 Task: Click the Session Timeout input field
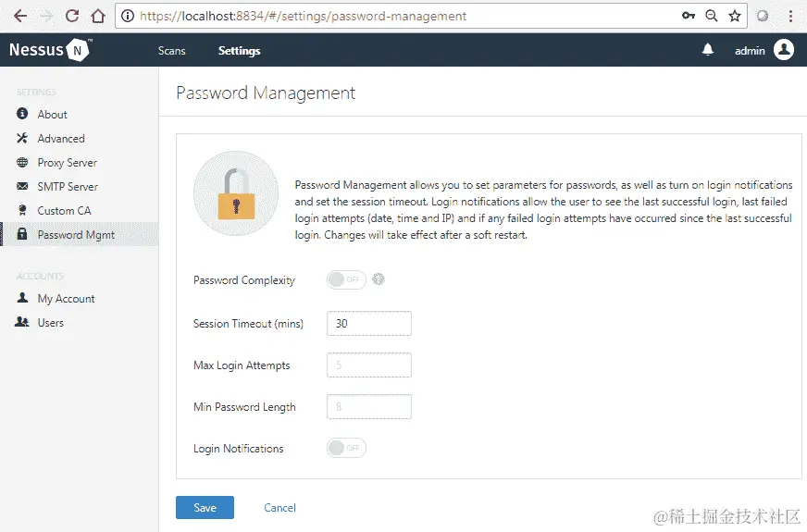(368, 324)
